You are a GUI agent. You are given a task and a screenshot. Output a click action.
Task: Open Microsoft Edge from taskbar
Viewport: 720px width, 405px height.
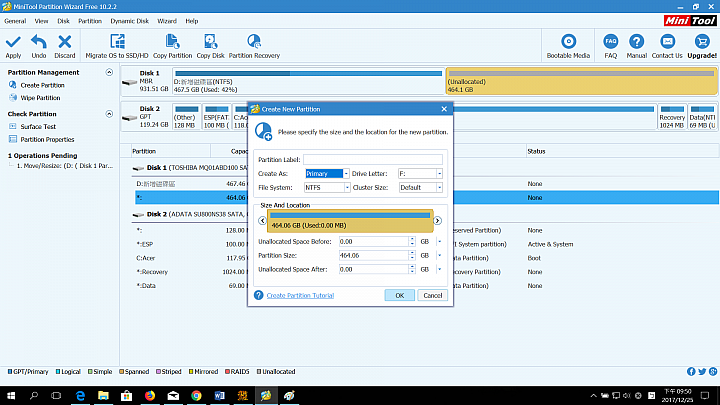[x=80, y=395]
